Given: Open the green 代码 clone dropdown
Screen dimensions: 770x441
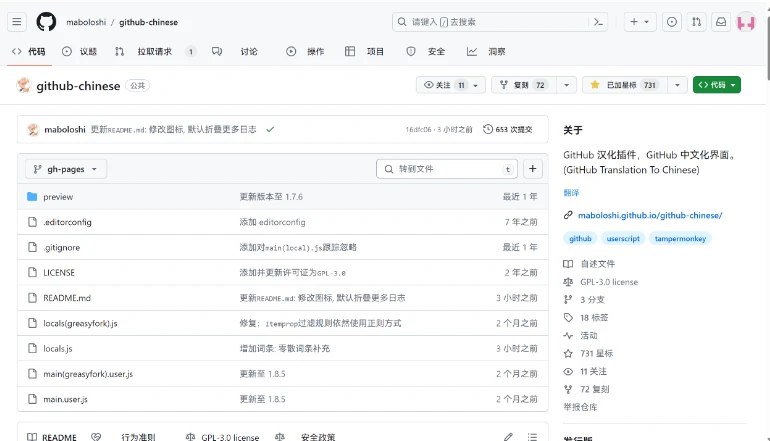Looking at the screenshot, I should pyautogui.click(x=717, y=85).
